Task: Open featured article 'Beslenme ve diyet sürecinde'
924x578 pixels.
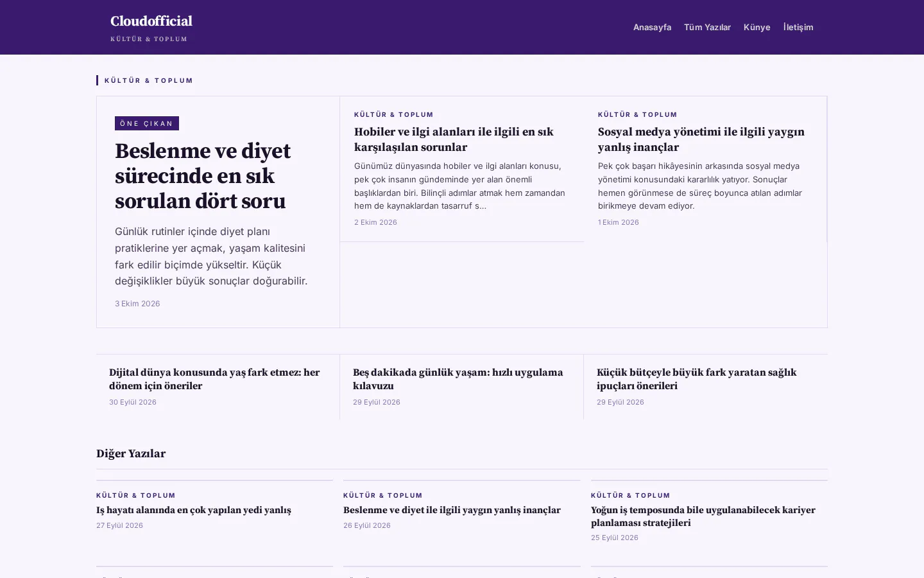Action: coord(203,176)
